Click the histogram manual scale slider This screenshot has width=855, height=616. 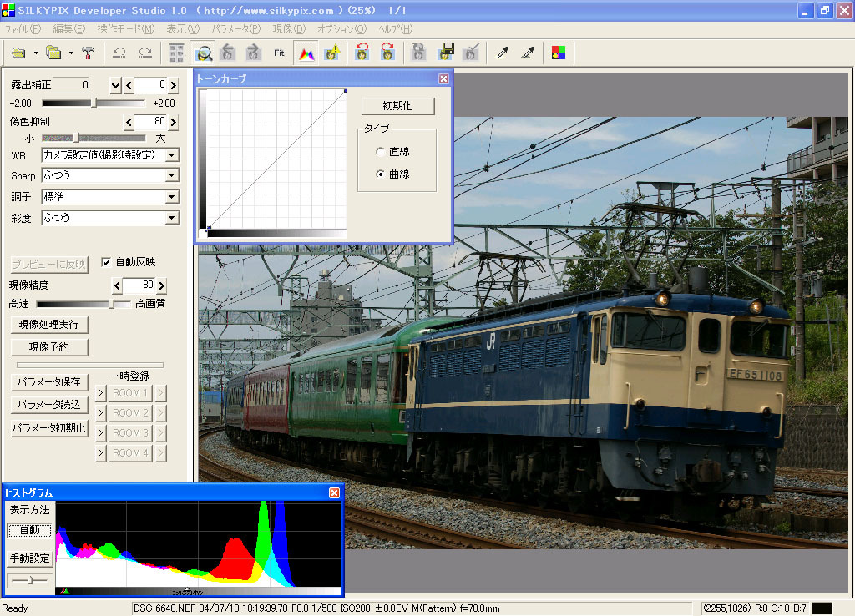point(29,580)
